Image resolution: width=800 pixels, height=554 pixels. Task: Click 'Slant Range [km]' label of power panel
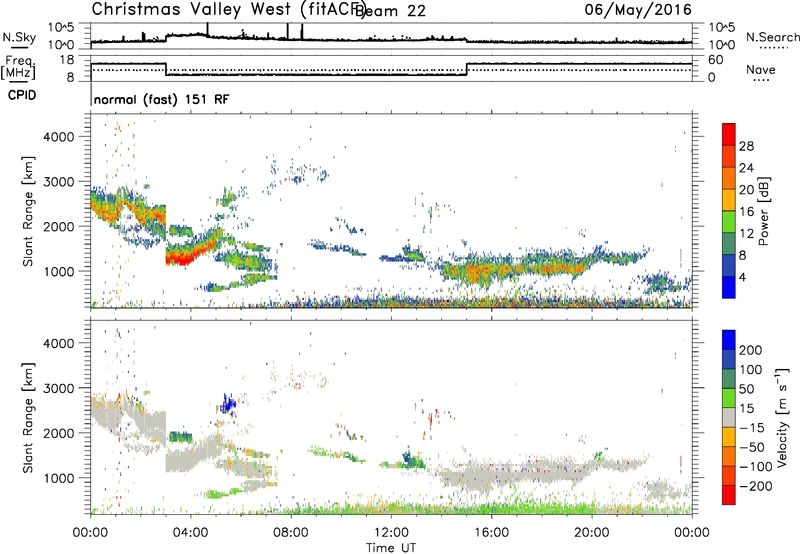pos(28,211)
